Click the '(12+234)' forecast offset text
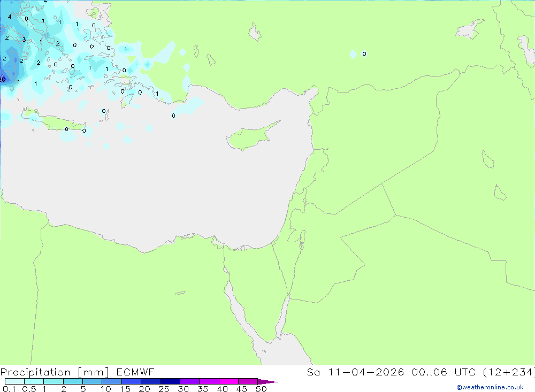This screenshot has width=535, height=392. tap(509, 372)
